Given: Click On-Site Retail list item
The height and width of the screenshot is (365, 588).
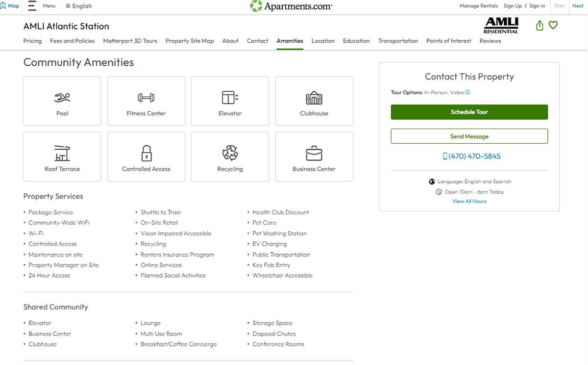Looking at the screenshot, I should (159, 223).
